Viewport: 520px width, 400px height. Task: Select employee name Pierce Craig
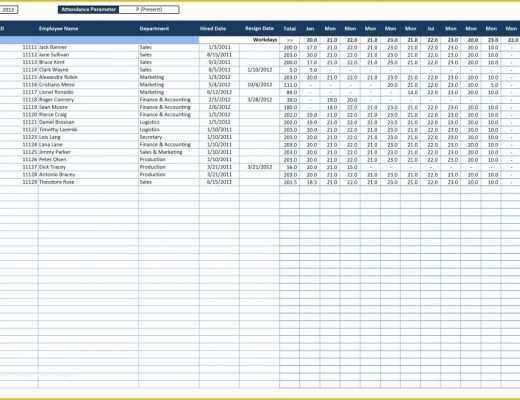[53, 115]
